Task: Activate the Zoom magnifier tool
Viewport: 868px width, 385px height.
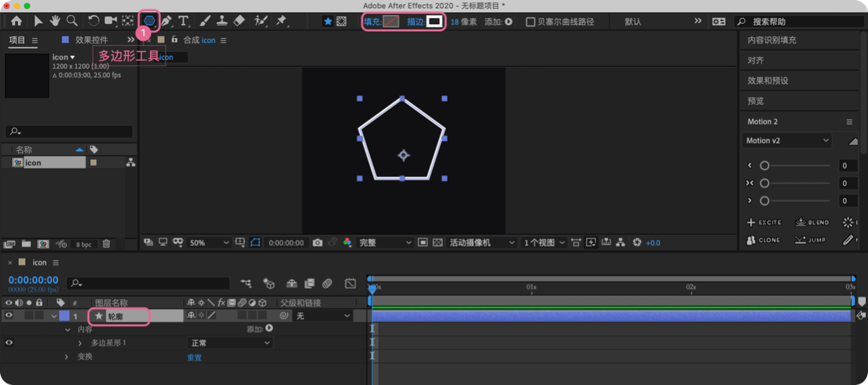Action: [x=71, y=21]
